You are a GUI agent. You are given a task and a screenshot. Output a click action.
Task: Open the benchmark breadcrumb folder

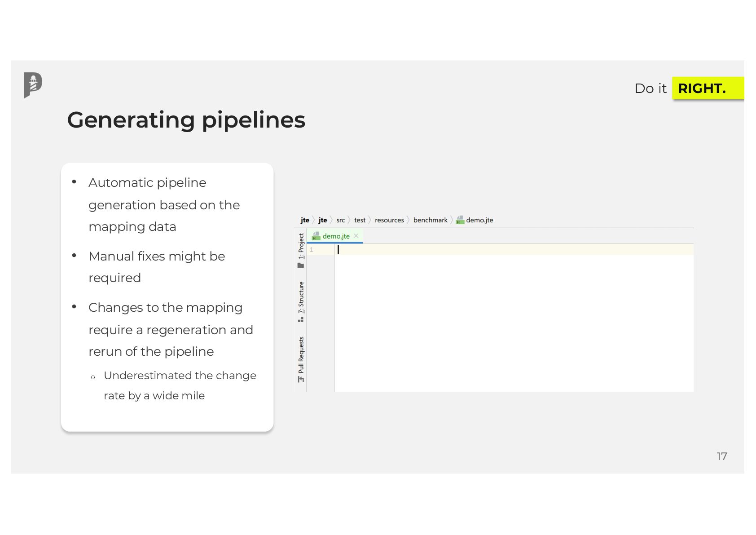[x=430, y=220]
